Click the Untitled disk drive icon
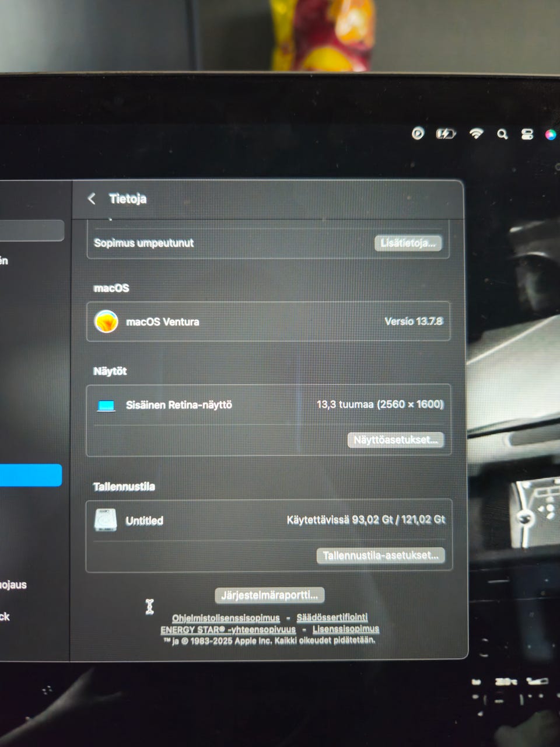This screenshot has height=747, width=560. pyautogui.click(x=106, y=520)
